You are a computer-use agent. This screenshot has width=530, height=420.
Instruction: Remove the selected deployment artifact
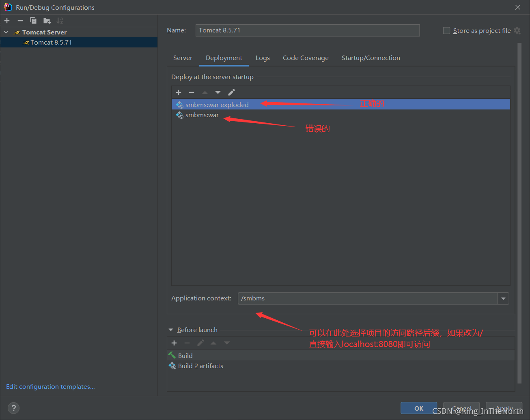(192, 92)
